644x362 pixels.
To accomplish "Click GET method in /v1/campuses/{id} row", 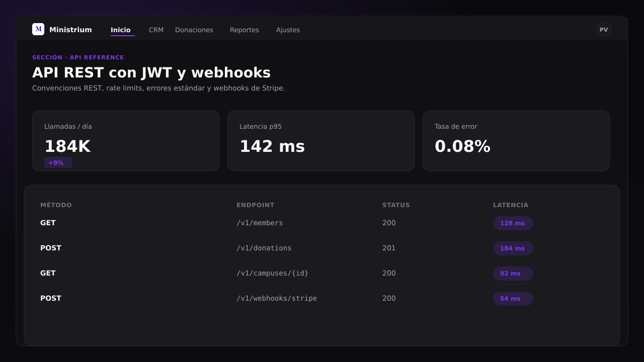I will click(48, 273).
